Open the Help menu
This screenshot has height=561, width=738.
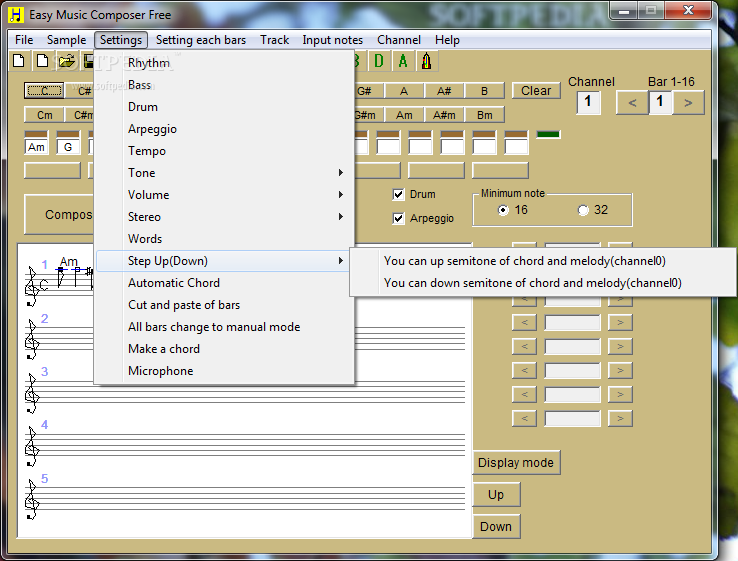tap(447, 40)
